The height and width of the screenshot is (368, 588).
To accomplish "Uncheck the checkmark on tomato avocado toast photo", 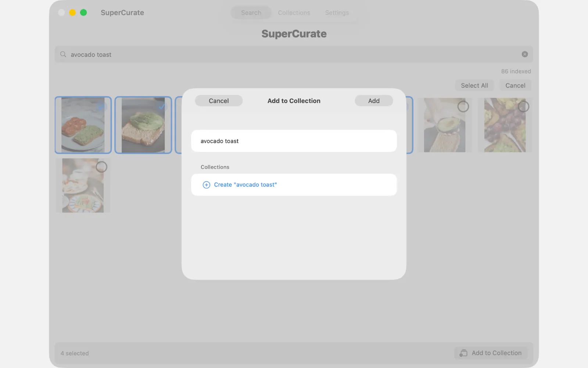I will [x=102, y=107].
